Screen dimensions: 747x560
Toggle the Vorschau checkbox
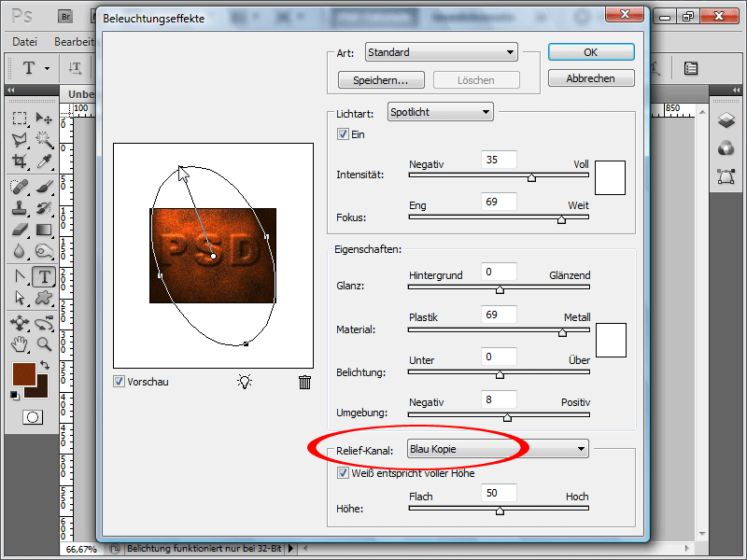120,382
